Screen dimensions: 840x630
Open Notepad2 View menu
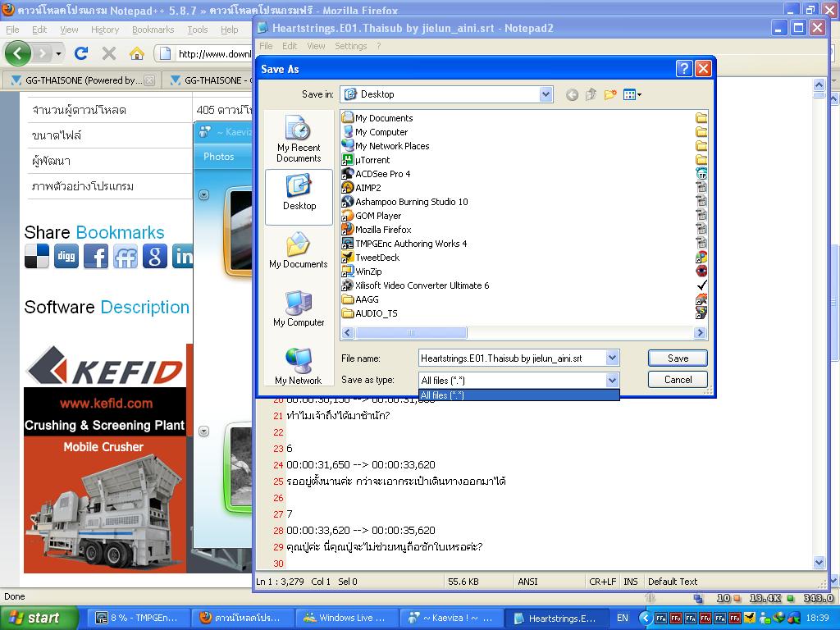tap(316, 46)
